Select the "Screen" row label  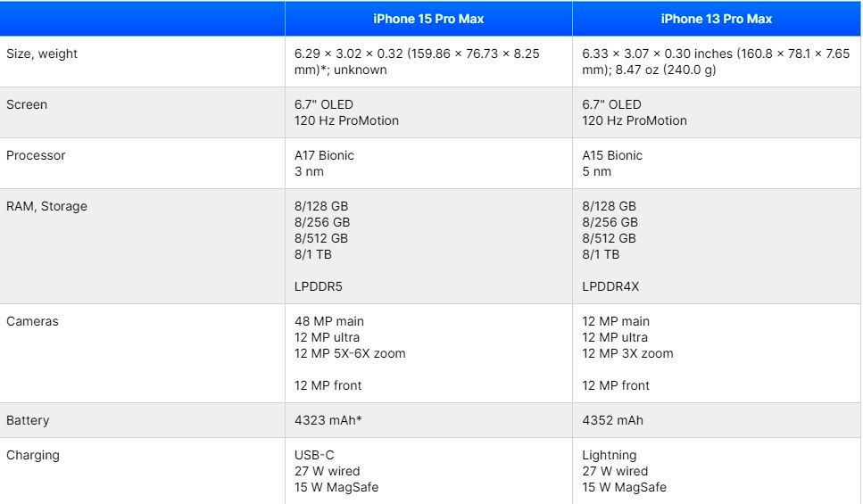click(x=27, y=104)
